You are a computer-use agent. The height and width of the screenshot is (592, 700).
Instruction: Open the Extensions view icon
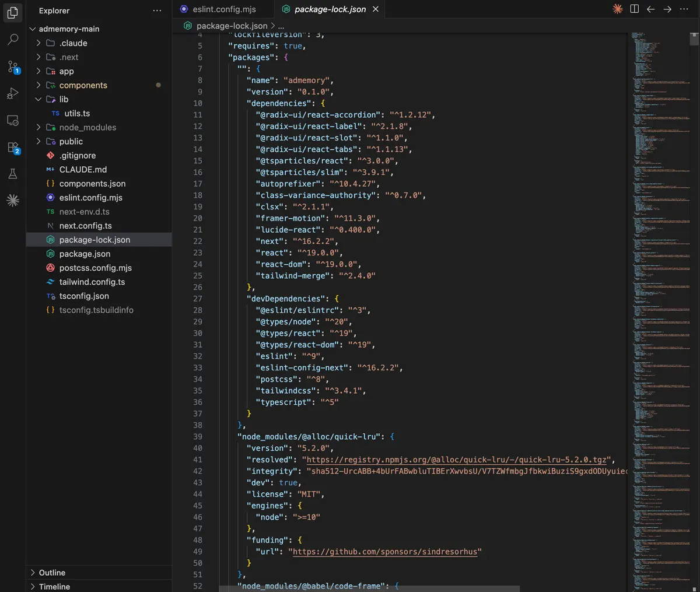click(13, 147)
